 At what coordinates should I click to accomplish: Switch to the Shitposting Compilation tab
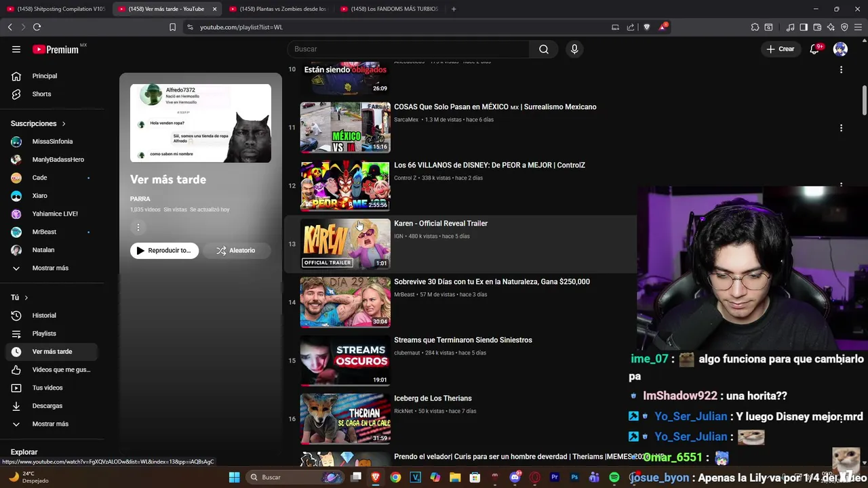point(56,9)
